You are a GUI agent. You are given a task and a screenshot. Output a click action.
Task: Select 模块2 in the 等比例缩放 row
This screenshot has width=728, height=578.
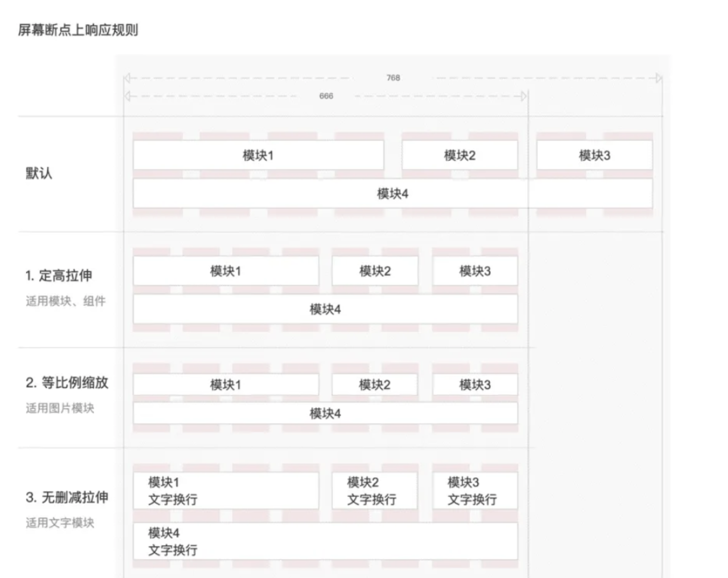375,385
